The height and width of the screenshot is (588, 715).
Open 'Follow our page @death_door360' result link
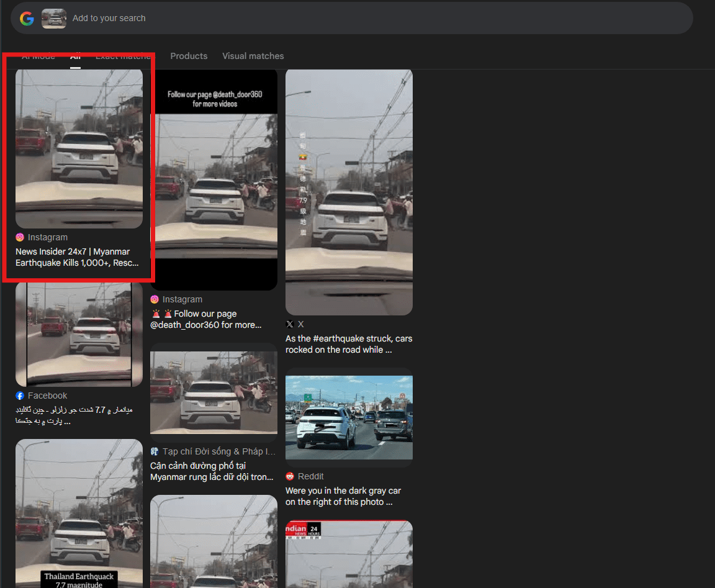tap(205, 319)
